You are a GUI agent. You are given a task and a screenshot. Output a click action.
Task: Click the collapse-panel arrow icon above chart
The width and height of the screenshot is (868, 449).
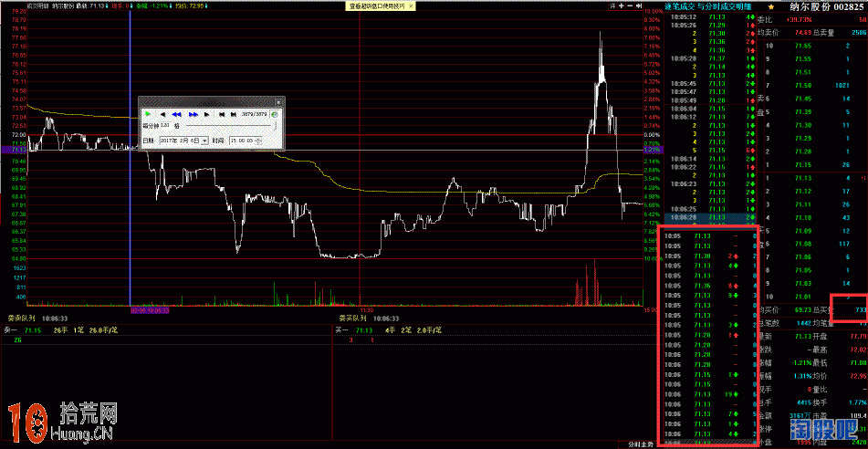640,5
